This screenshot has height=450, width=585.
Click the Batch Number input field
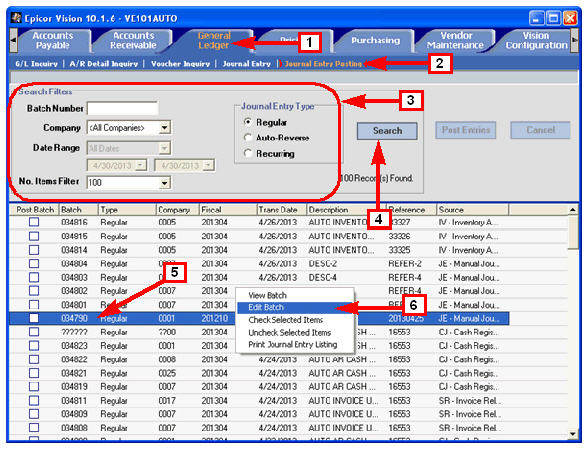click(x=122, y=109)
